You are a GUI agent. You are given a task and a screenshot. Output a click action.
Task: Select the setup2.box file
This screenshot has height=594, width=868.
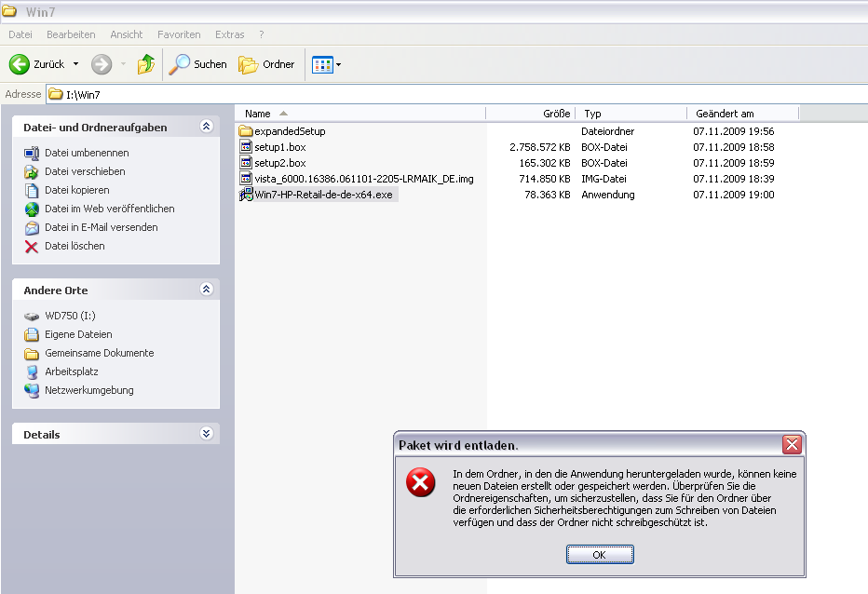pos(280,163)
